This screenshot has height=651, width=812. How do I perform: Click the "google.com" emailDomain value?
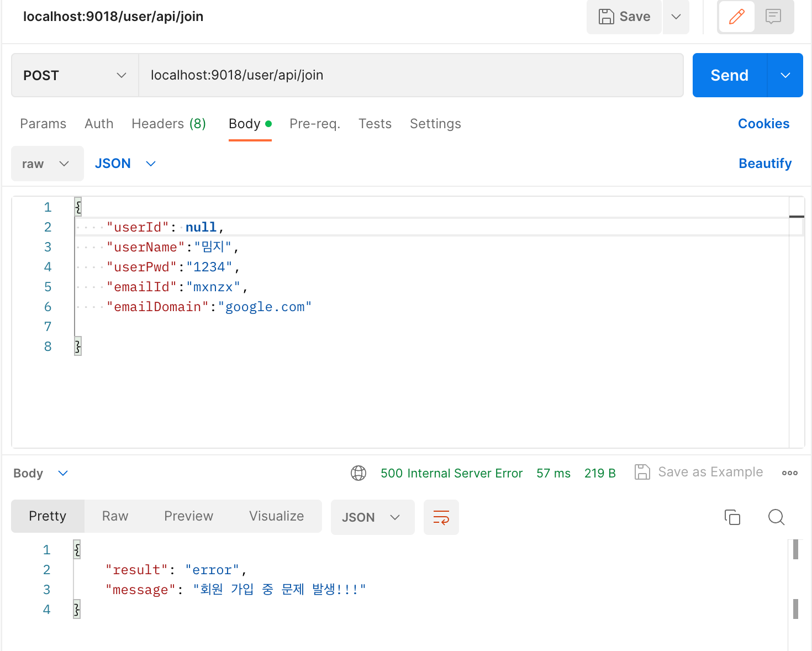[265, 307]
